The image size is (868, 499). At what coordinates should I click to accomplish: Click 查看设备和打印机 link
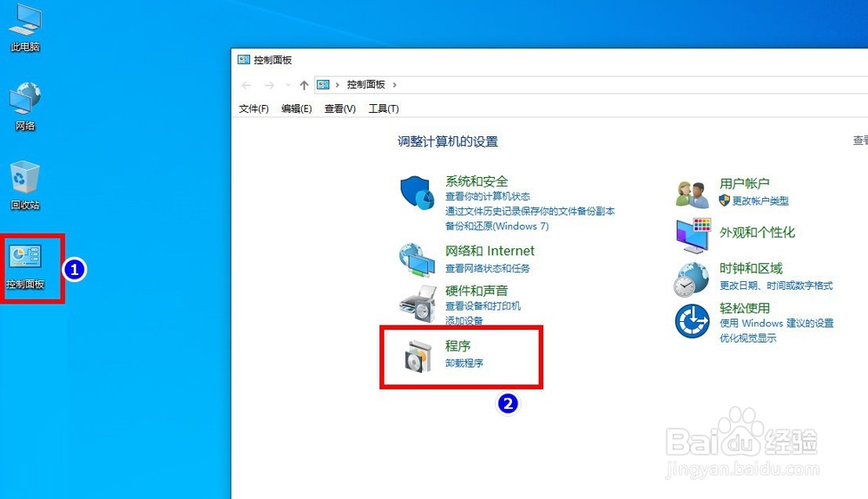(483, 306)
